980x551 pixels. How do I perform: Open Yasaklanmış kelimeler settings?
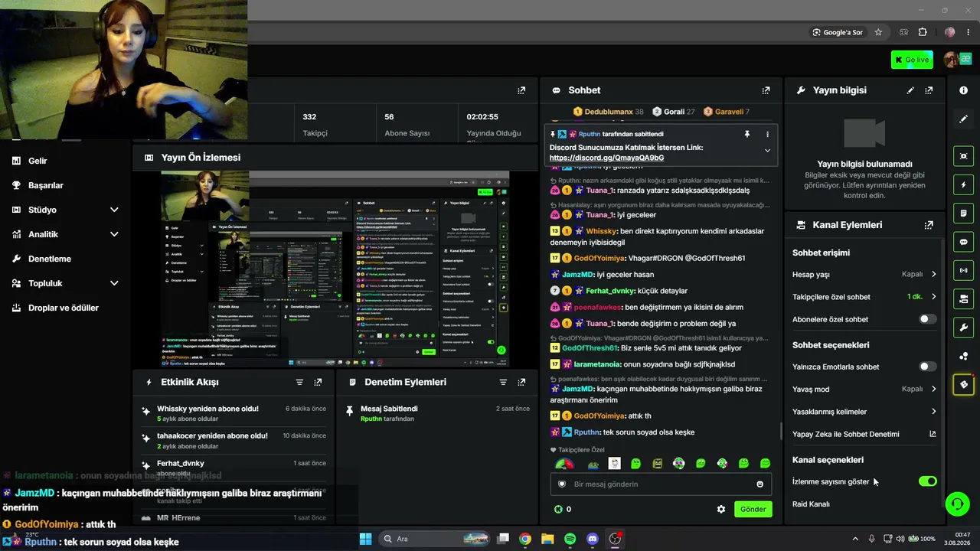864,412
